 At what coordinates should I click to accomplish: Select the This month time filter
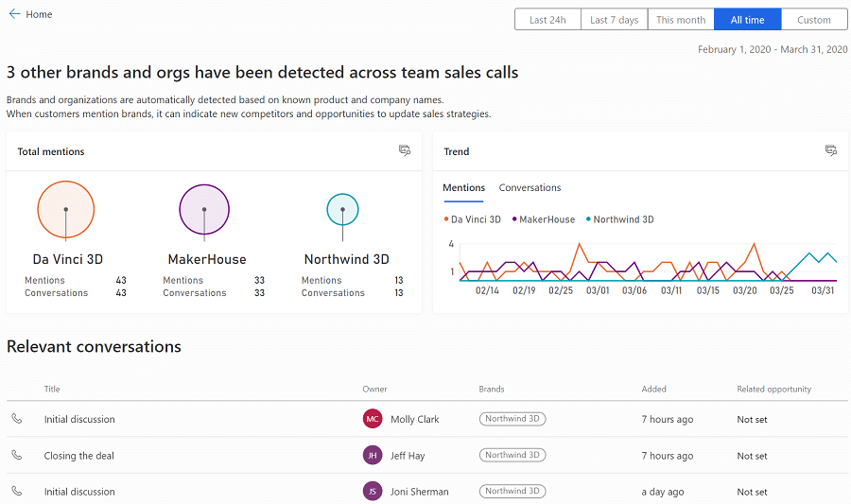(681, 20)
